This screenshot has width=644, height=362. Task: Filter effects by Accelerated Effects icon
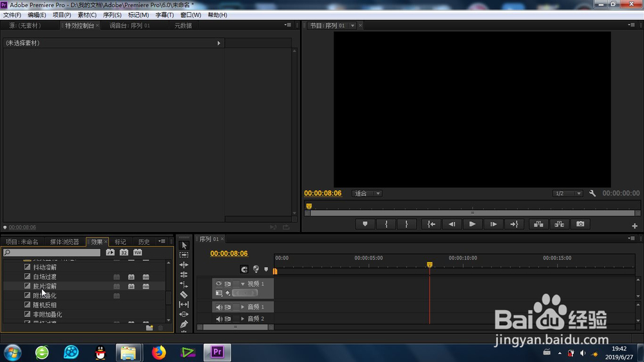pos(110,252)
